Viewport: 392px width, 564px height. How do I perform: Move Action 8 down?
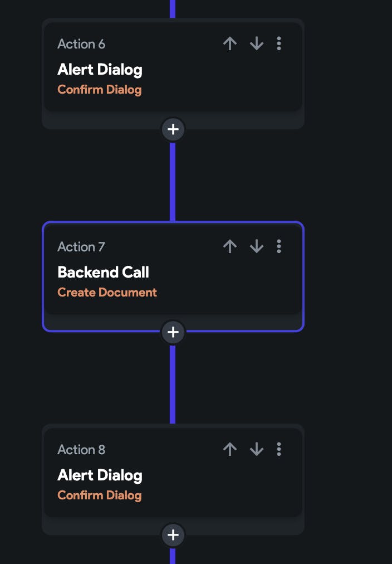click(256, 449)
